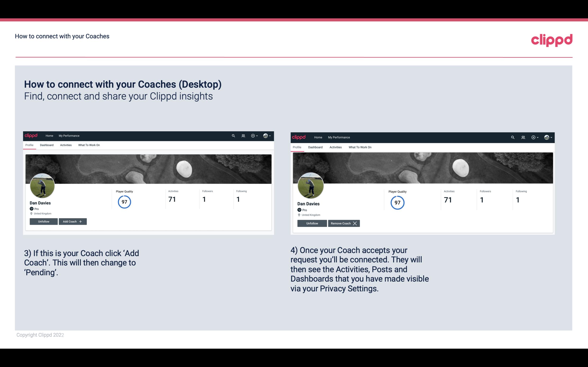
Task: Click 'What To Work On' tab in profile
Action: 88,145
